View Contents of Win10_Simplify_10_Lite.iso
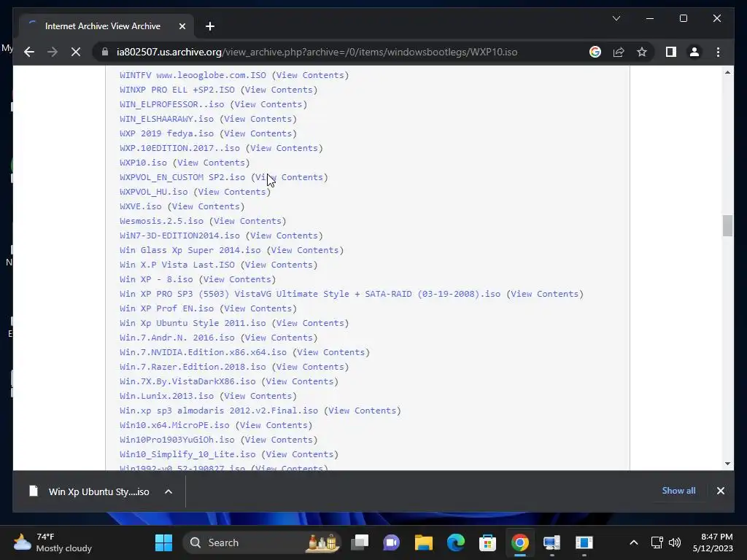Image resolution: width=747 pixels, height=560 pixels. click(300, 454)
